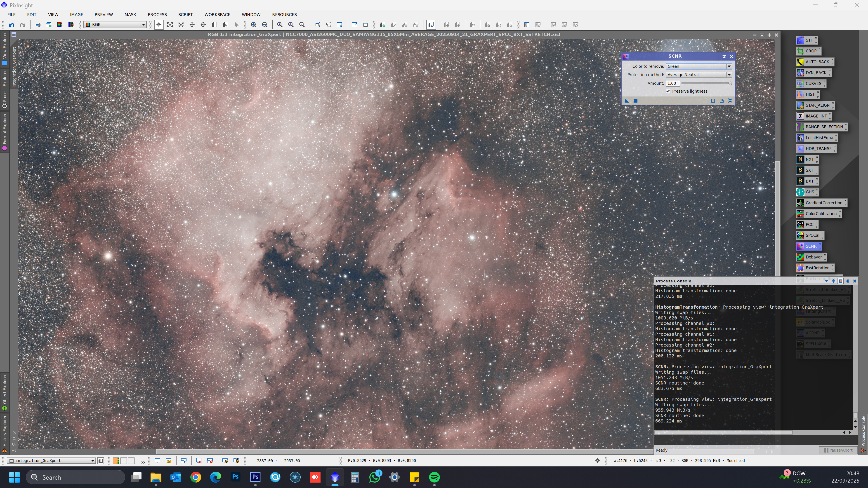Click the Zoom In magnifier icon
This screenshot has height=488, width=868.
[254, 25]
